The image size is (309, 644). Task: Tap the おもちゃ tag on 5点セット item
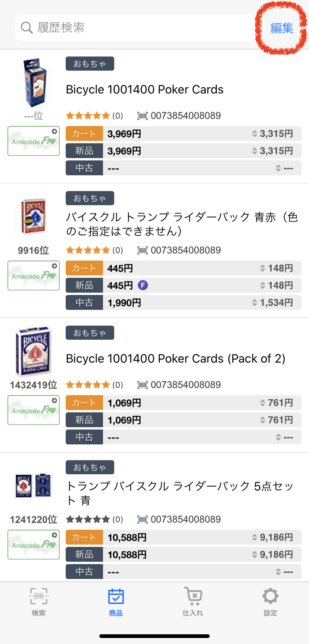pyautogui.click(x=90, y=467)
